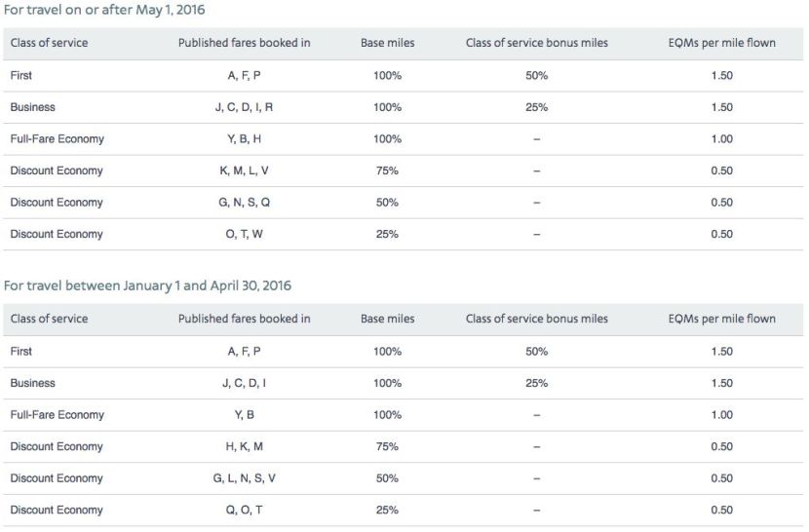Select the "O, T, W" fare codes cell
This screenshot has height=532, width=809.
pyautogui.click(x=244, y=234)
